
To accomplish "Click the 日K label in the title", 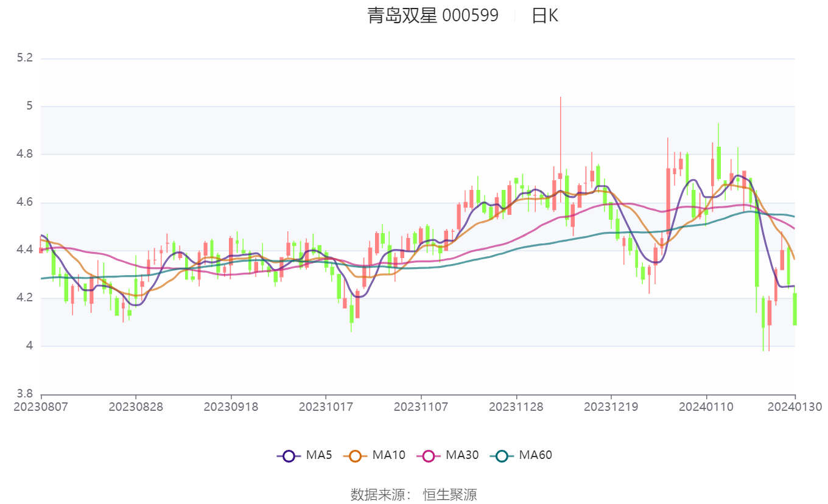I will [x=544, y=15].
